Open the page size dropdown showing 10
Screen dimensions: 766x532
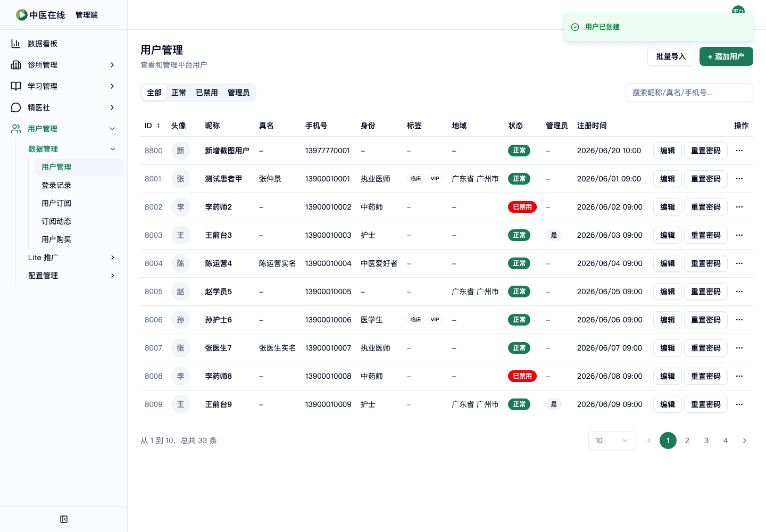click(x=612, y=440)
